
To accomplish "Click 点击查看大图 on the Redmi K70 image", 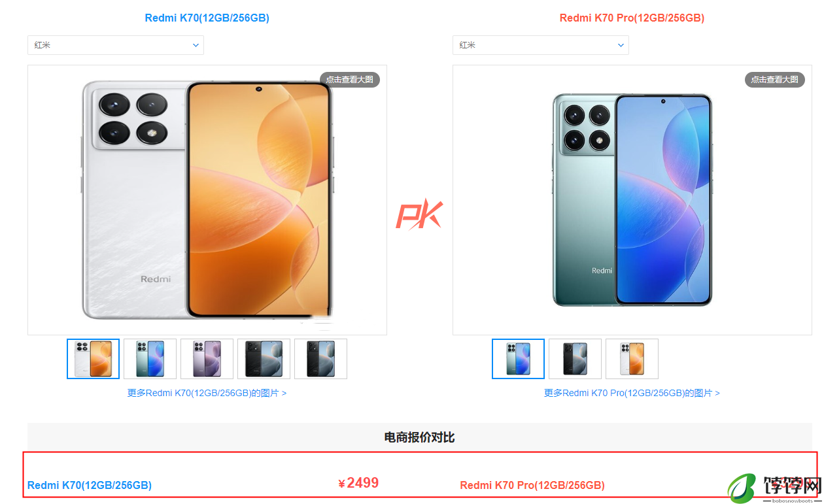I will coord(350,80).
